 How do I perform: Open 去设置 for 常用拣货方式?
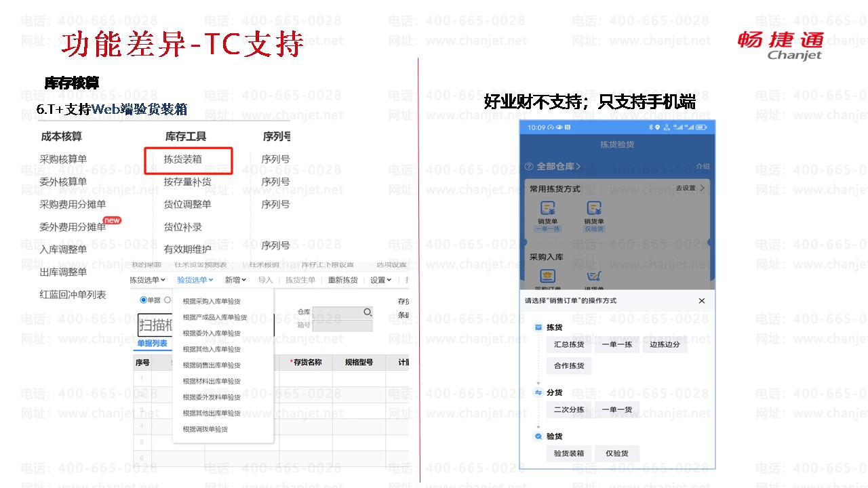691,188
